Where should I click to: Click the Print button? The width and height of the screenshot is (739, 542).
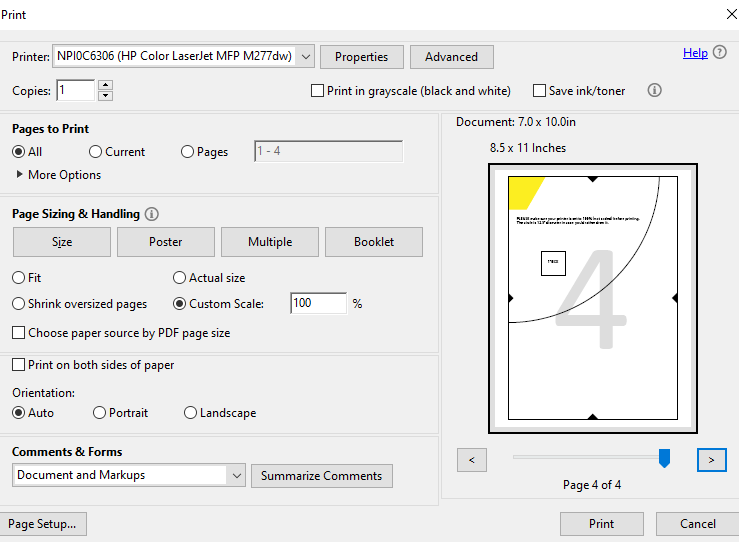pyautogui.click(x=601, y=524)
